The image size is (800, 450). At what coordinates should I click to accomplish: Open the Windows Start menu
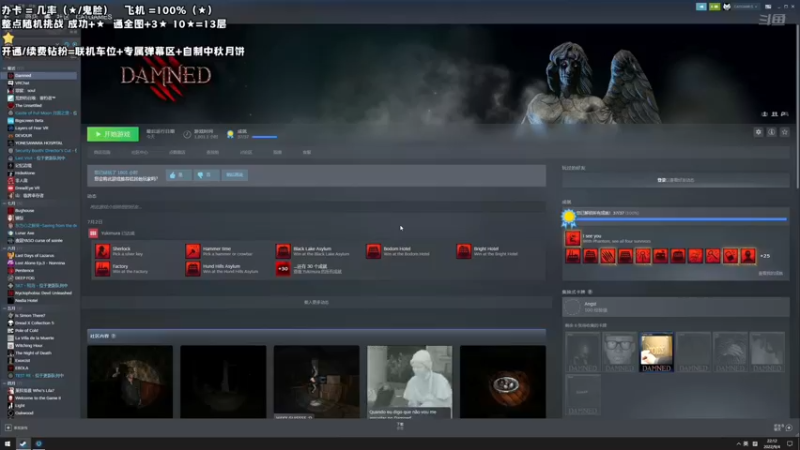click(7, 444)
